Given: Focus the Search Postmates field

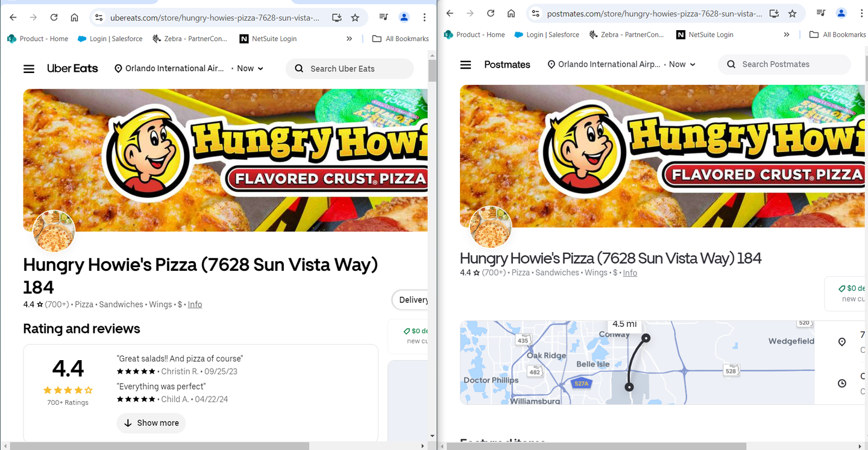Looking at the screenshot, I should [x=784, y=64].
